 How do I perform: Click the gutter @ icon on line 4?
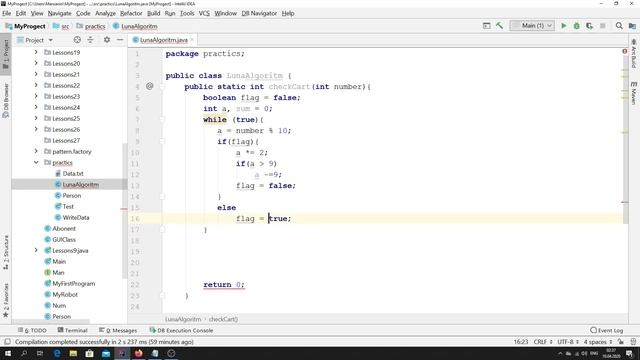pyautogui.click(x=150, y=86)
